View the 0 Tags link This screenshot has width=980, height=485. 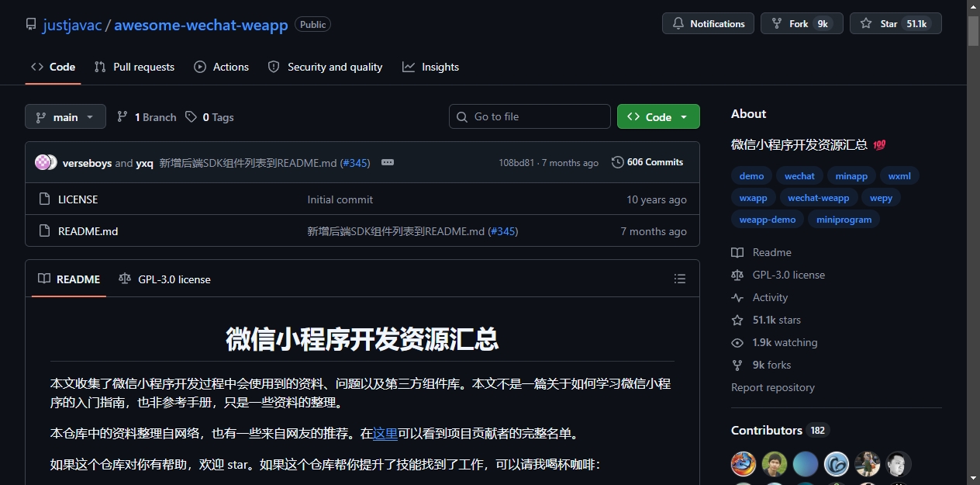[x=209, y=116]
